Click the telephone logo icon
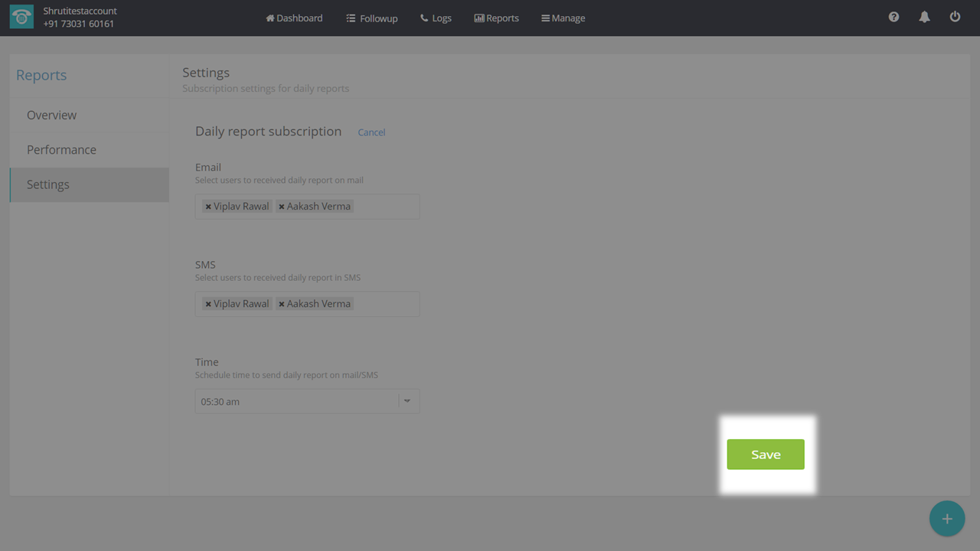980x551 pixels. pyautogui.click(x=21, y=18)
